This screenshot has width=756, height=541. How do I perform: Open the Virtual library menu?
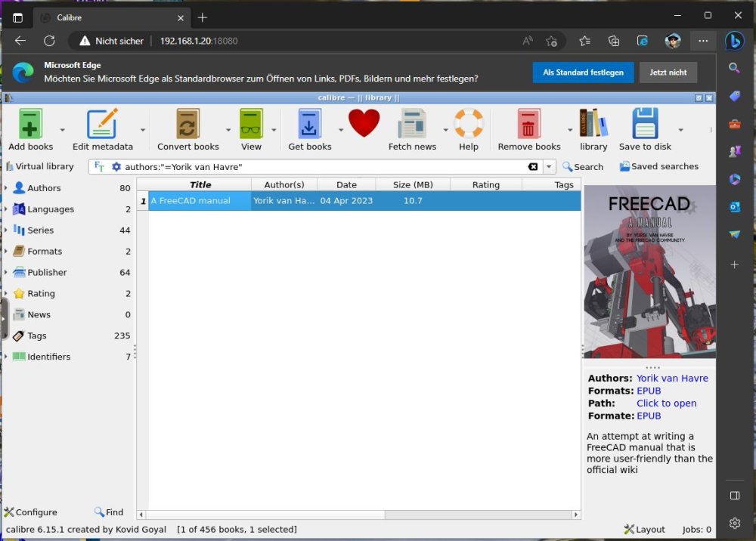[40, 166]
